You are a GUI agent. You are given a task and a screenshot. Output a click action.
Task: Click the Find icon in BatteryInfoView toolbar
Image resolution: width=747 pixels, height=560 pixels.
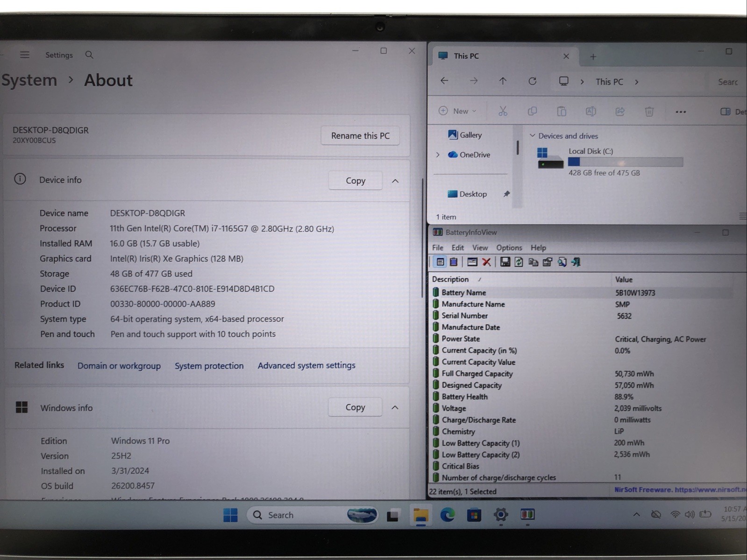click(562, 262)
